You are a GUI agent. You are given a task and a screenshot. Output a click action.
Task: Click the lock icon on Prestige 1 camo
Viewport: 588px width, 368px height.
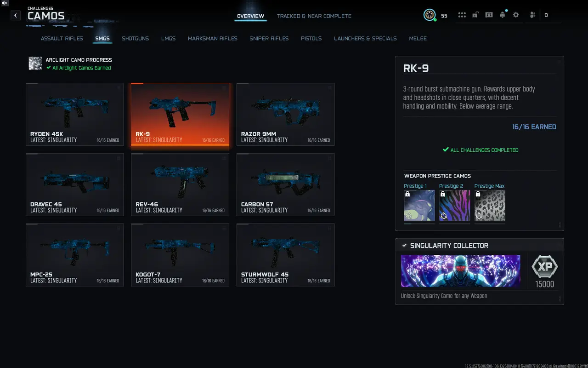407,194
